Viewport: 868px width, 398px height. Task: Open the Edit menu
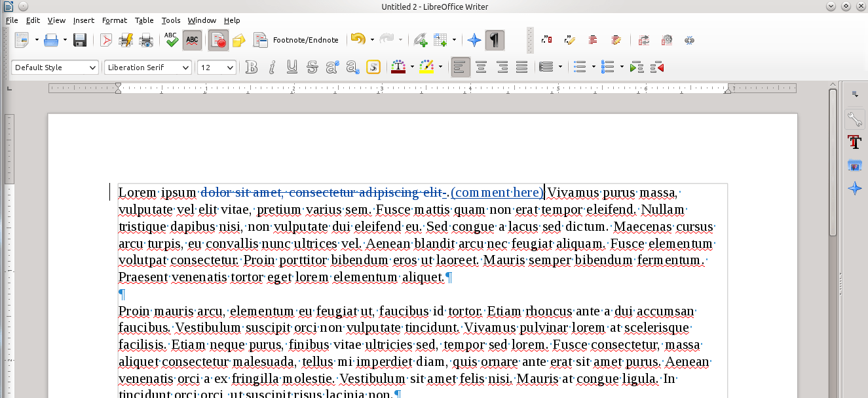33,20
